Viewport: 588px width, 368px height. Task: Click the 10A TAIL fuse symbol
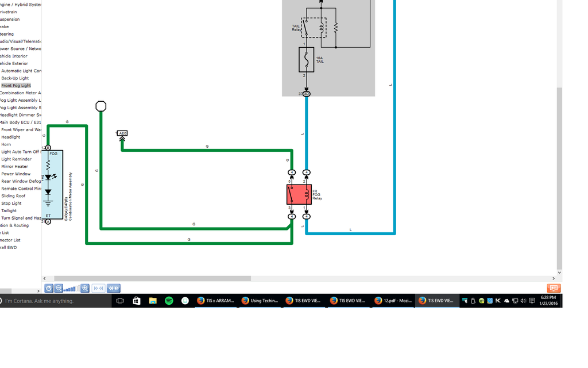click(x=307, y=59)
